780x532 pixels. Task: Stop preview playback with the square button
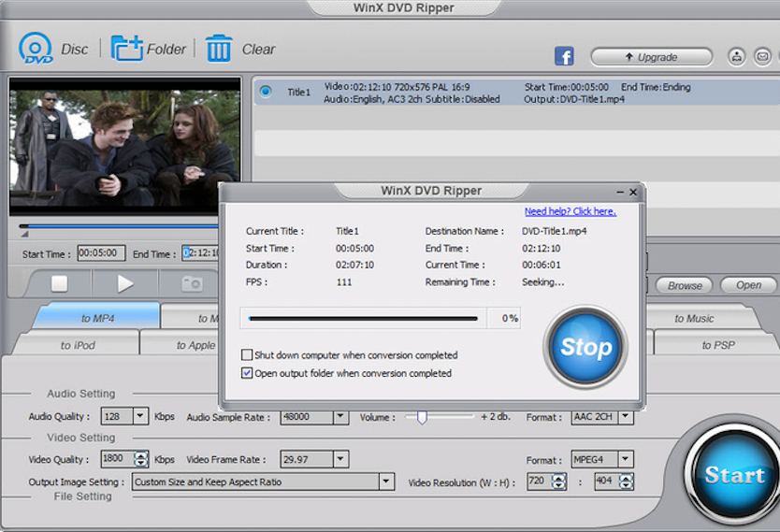pos(59,284)
